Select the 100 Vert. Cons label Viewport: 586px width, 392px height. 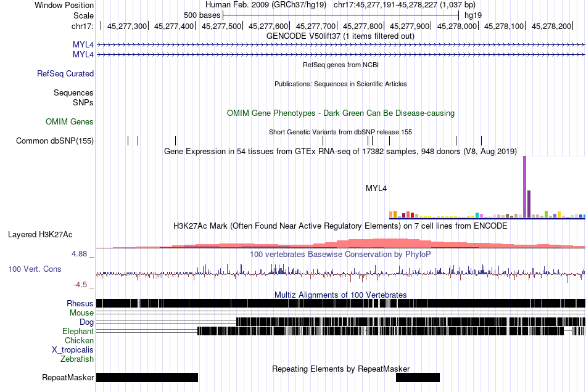pyautogui.click(x=35, y=269)
